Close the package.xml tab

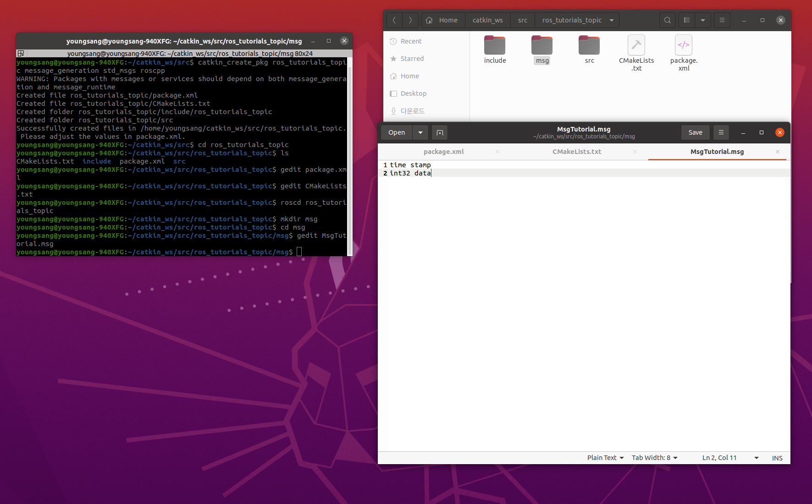[497, 152]
